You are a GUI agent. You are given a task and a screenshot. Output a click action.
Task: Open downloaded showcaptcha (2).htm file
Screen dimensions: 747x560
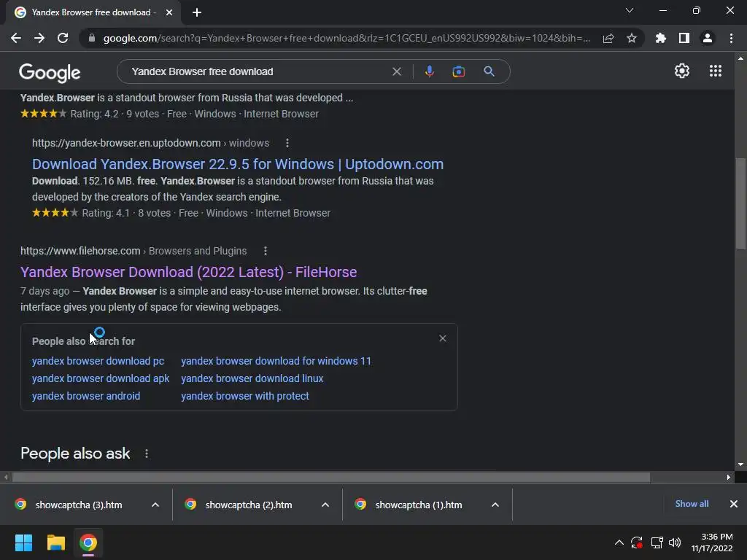[x=249, y=505]
